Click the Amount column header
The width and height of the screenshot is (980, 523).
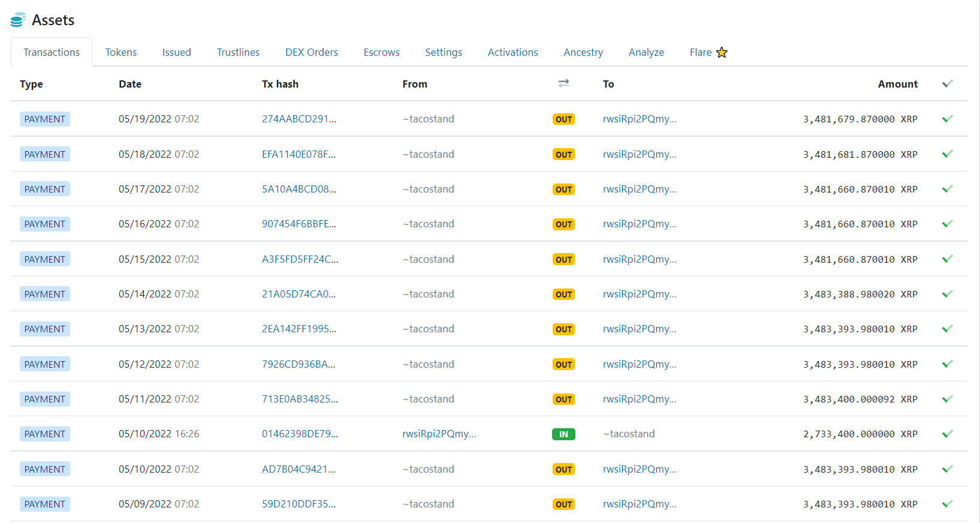point(897,84)
